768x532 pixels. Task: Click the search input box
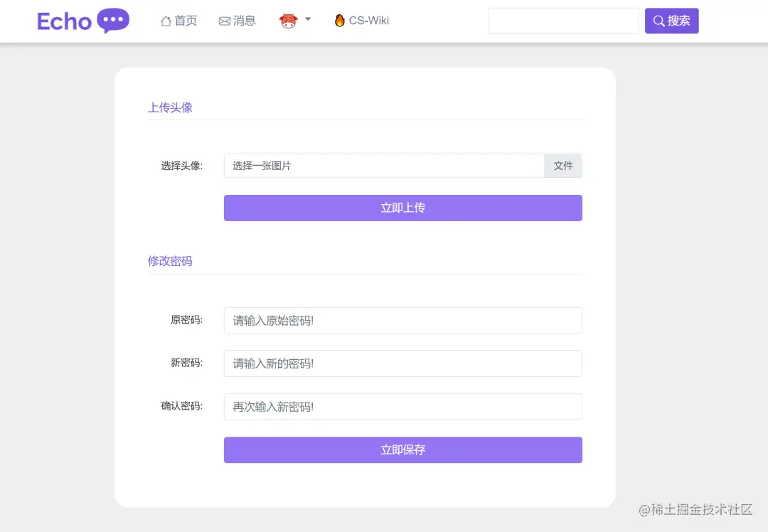pyautogui.click(x=563, y=21)
